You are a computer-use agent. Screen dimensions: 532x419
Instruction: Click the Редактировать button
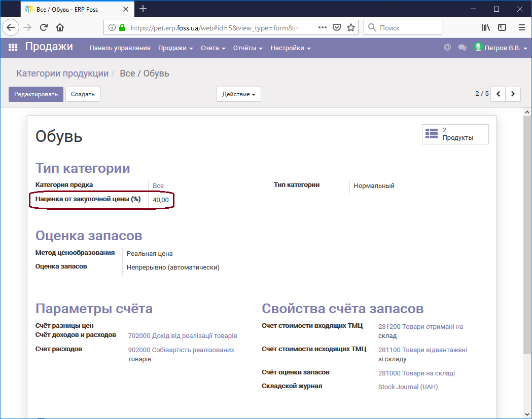tap(36, 94)
